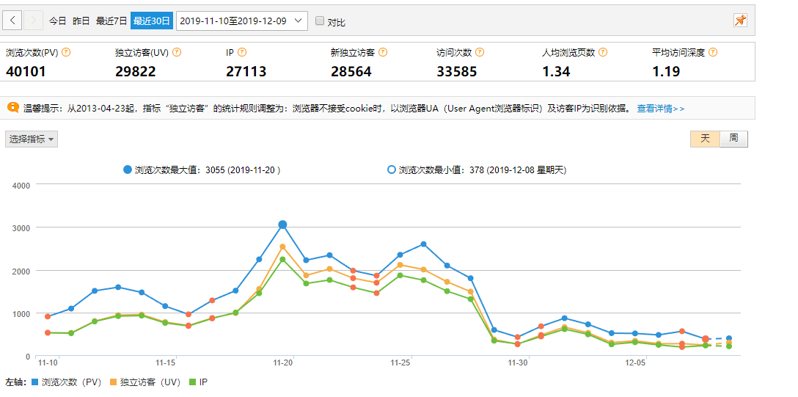
Task: Click the 11-25 x-axis date label
Action: coord(401,363)
